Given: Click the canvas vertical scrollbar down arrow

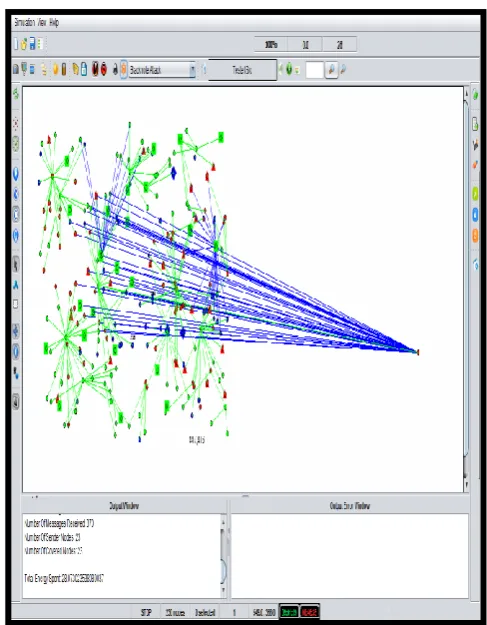Looking at the screenshot, I should click(466, 485).
